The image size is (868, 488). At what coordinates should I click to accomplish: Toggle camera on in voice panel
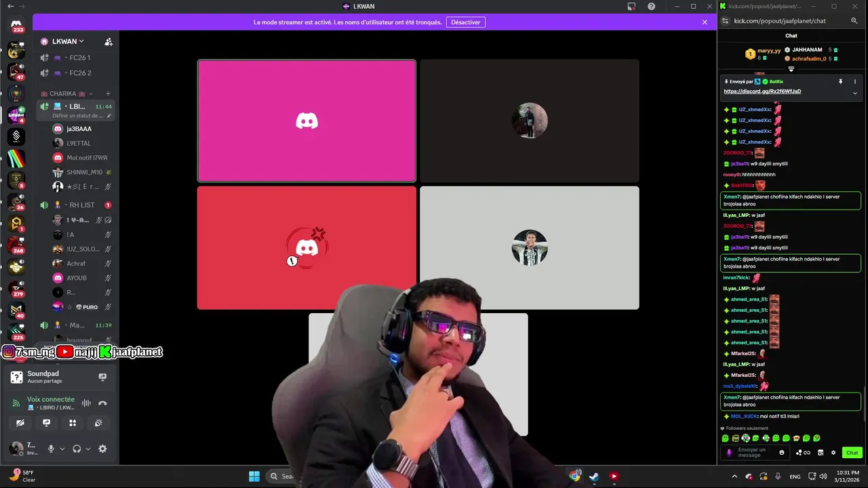pos(20,422)
